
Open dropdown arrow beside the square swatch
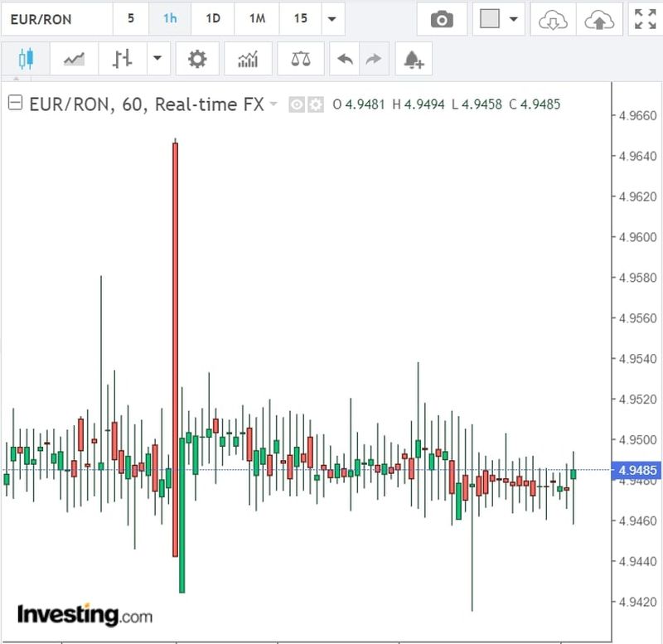tap(514, 19)
